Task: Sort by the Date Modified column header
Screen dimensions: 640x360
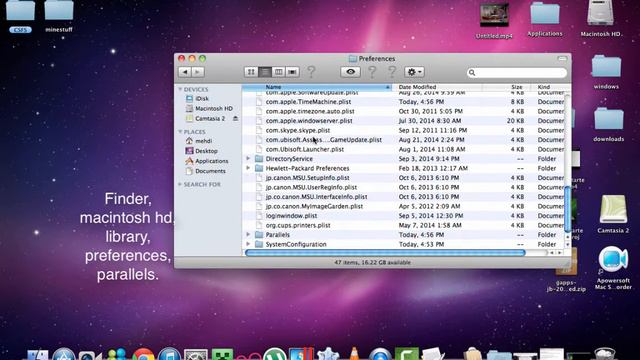Action: click(x=437, y=87)
